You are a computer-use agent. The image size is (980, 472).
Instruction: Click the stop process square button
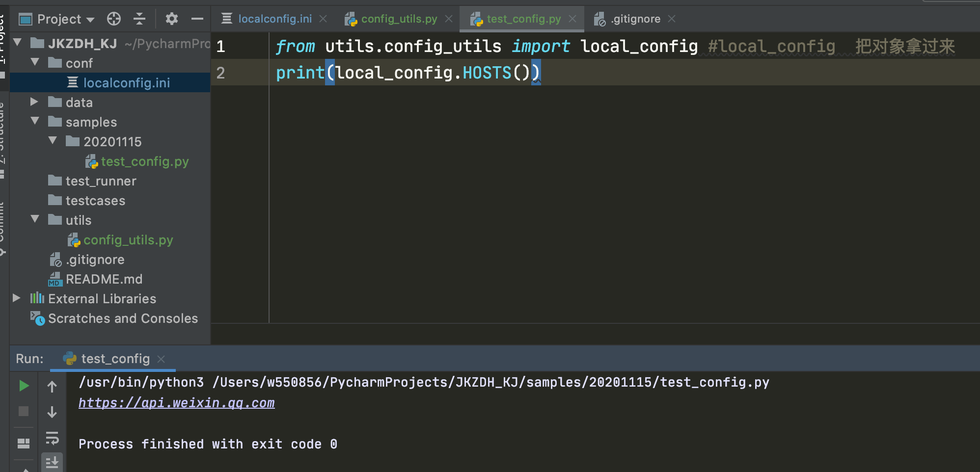pyautogui.click(x=24, y=411)
